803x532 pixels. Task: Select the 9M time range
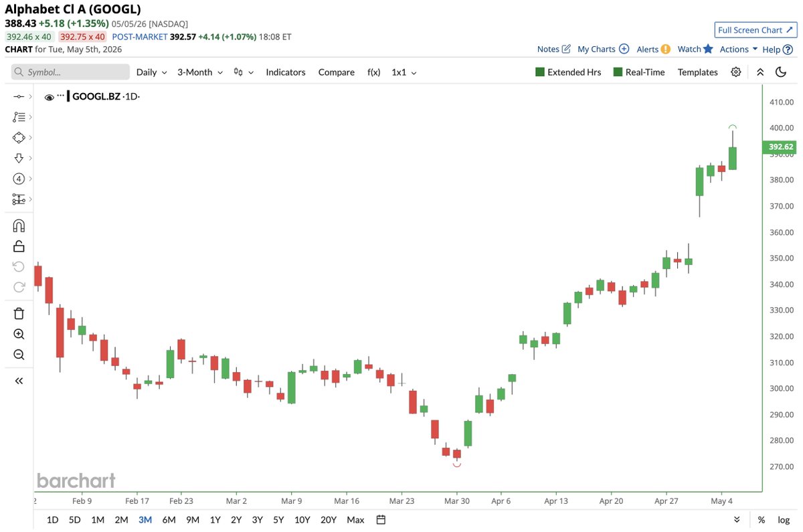click(193, 520)
